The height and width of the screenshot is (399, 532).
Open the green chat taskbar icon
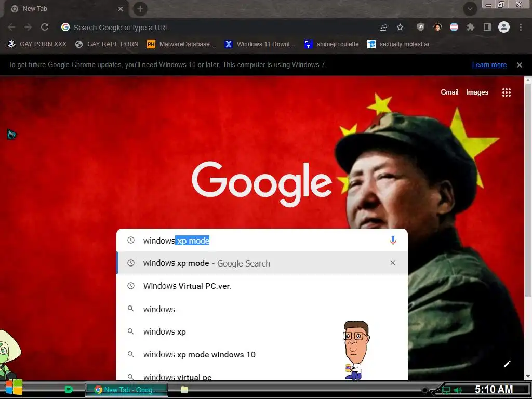point(69,390)
